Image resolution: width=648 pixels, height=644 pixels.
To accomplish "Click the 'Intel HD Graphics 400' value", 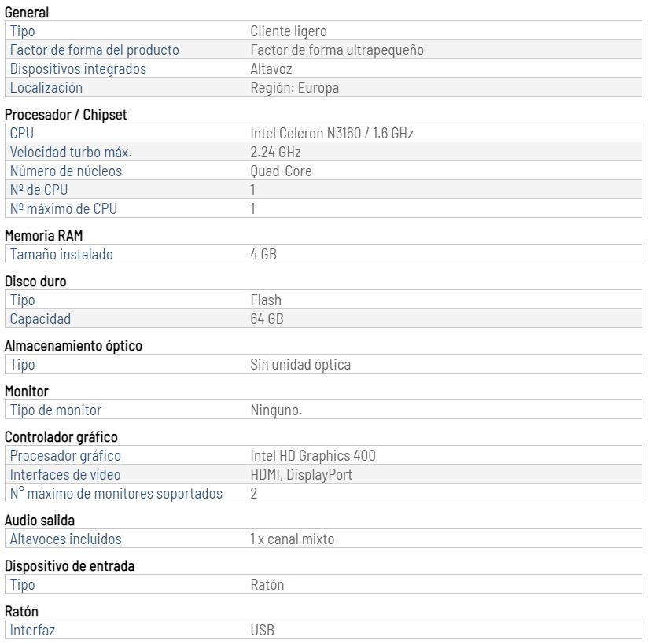I will [313, 455].
